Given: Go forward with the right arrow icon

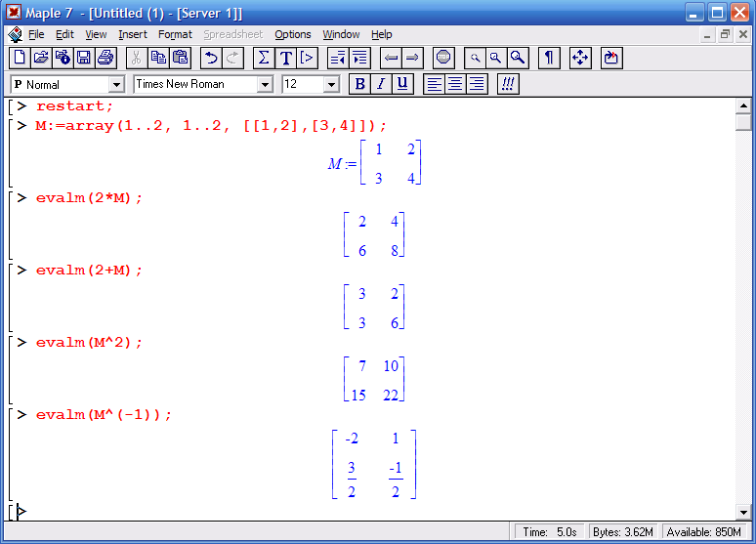Looking at the screenshot, I should (x=412, y=58).
